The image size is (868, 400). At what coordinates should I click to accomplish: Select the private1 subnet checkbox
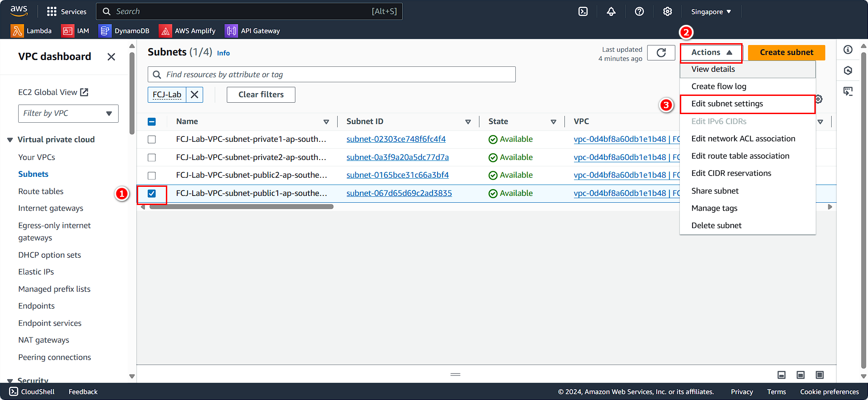152,140
